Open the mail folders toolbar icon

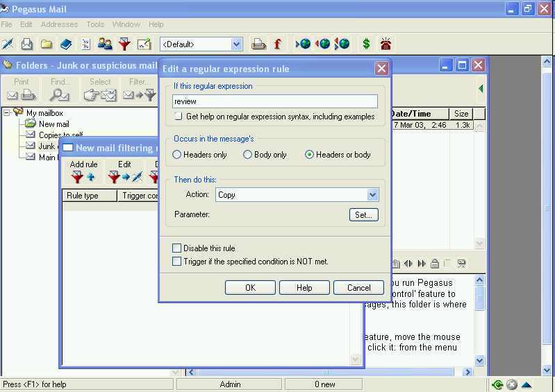pyautogui.click(x=47, y=44)
